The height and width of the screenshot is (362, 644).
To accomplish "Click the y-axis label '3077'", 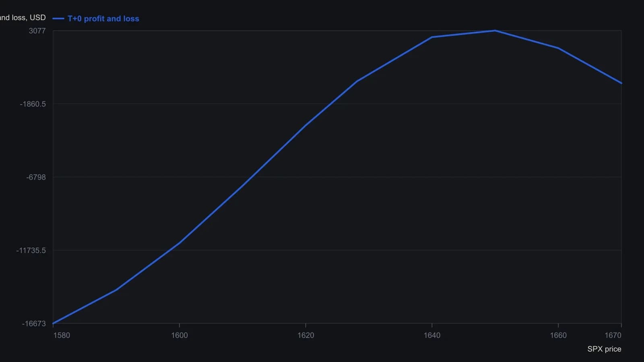I will point(37,31).
